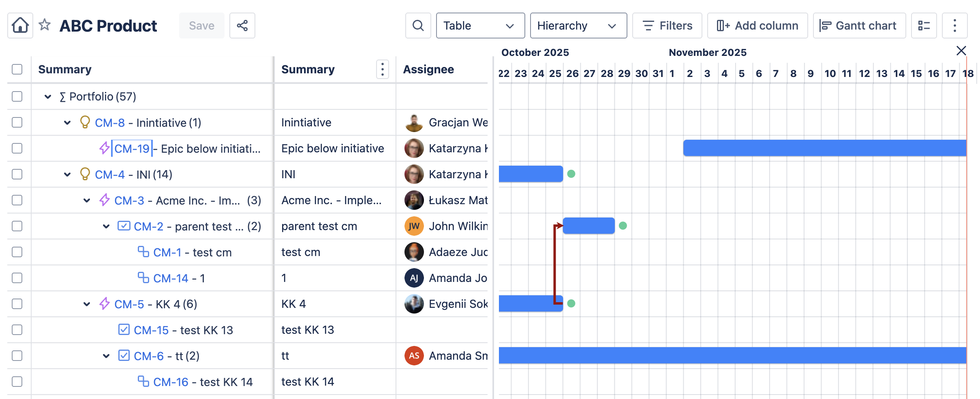
Task: Click the home icon
Action: 19,25
